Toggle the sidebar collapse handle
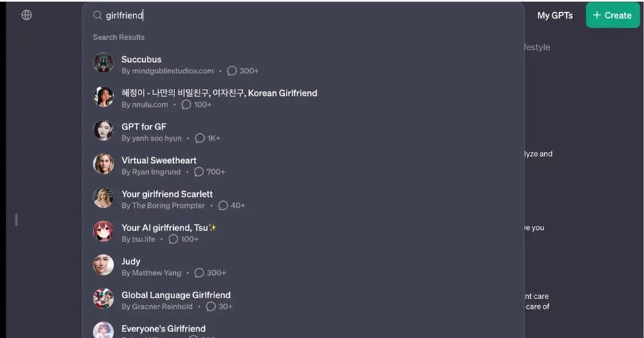This screenshot has height=338, width=644. 17,220
